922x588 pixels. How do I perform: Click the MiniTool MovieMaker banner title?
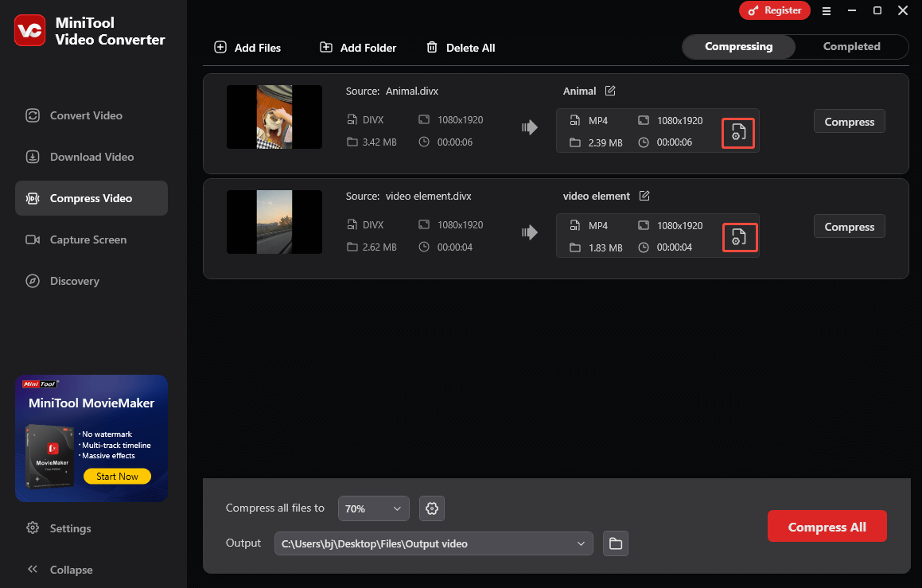[x=91, y=403]
